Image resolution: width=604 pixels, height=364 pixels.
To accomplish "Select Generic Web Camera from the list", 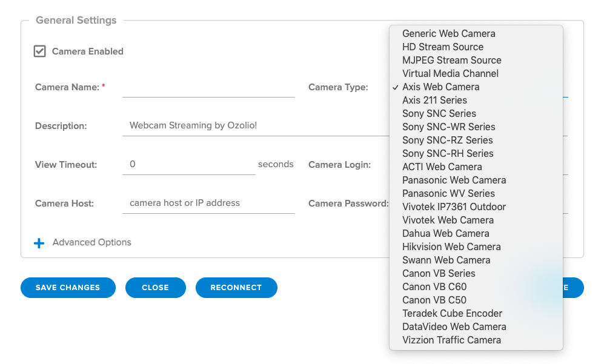I will [448, 33].
